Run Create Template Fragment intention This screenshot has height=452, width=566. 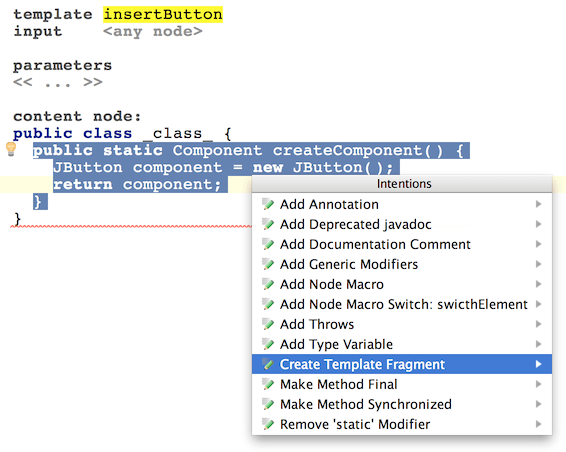coord(402,364)
